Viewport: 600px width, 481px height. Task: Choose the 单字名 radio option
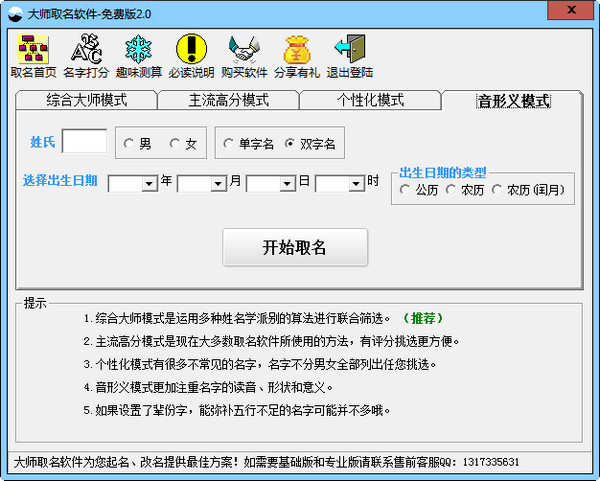click(x=248, y=143)
